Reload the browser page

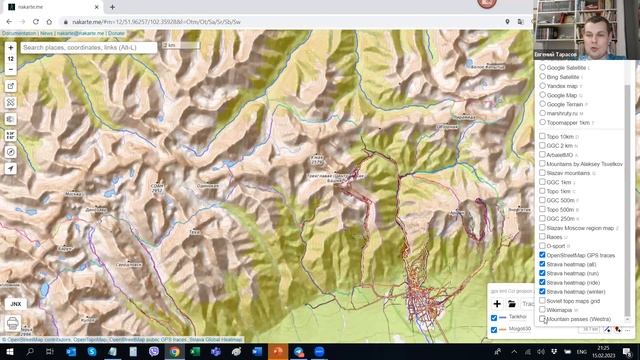pyautogui.click(x=36, y=22)
